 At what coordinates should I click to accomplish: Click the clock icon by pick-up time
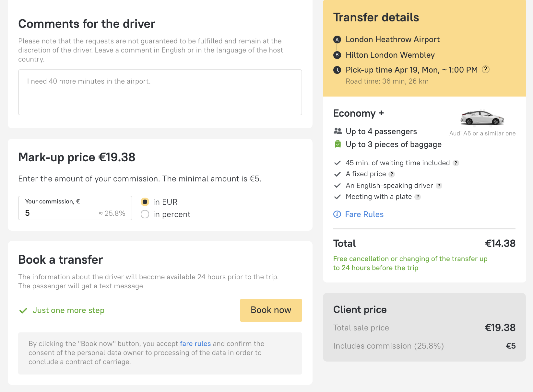coord(337,70)
